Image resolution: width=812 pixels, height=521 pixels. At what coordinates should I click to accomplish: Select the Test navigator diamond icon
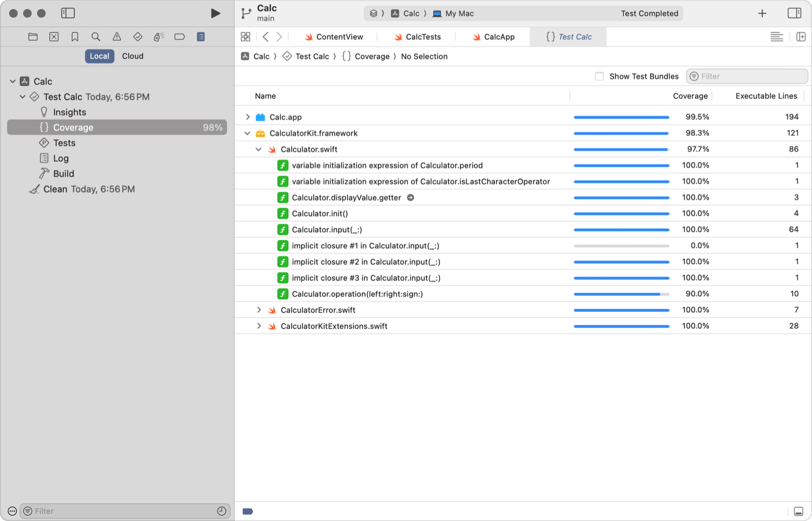(x=138, y=36)
